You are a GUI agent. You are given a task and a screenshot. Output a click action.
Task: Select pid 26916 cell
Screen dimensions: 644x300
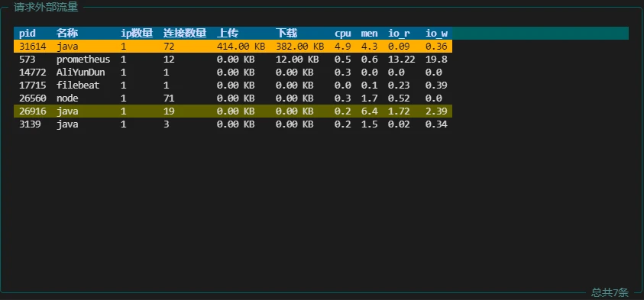coord(32,111)
